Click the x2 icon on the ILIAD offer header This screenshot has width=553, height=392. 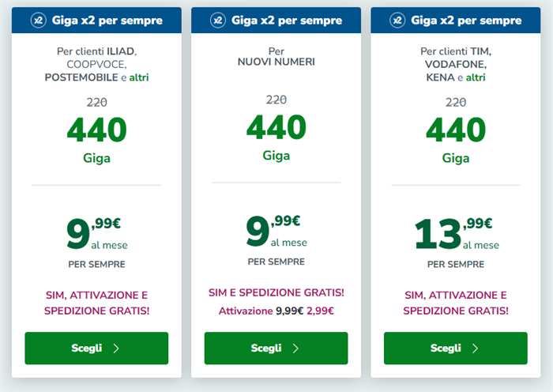39,21
